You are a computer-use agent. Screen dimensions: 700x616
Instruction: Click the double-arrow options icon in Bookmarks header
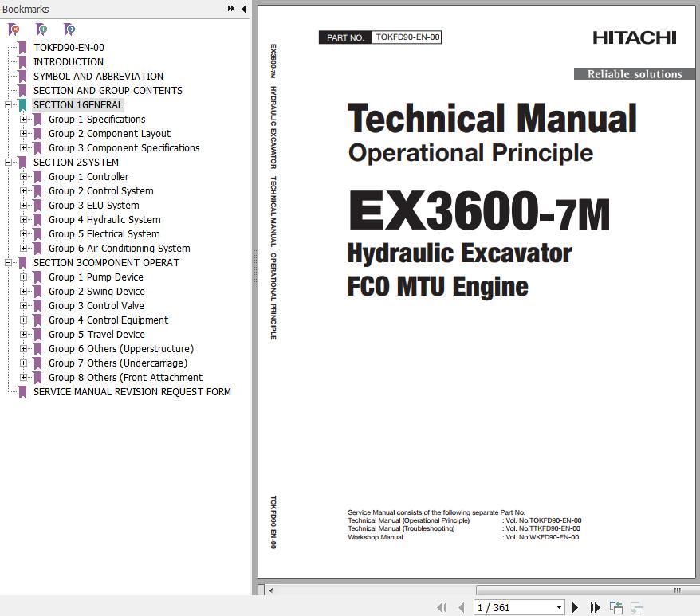(x=230, y=9)
